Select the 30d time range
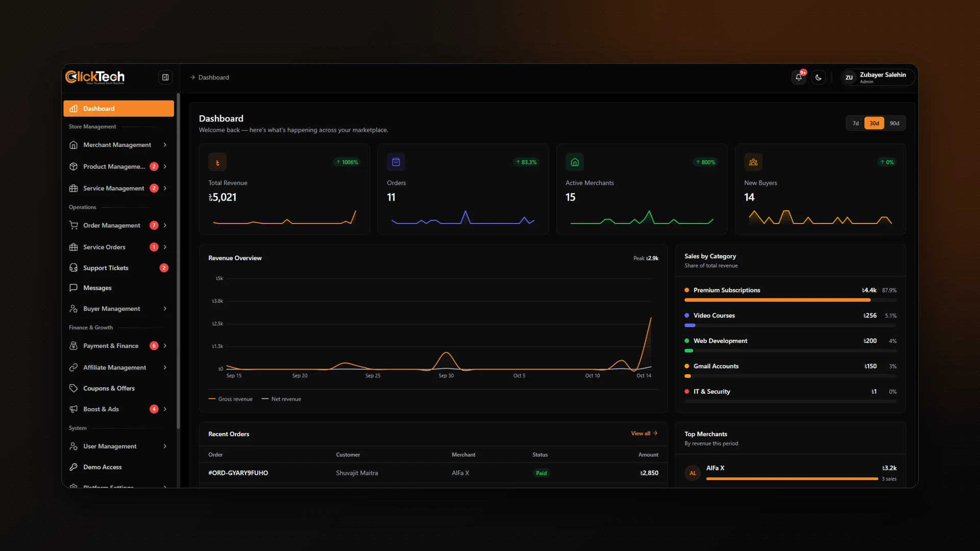The width and height of the screenshot is (980, 551). point(874,123)
